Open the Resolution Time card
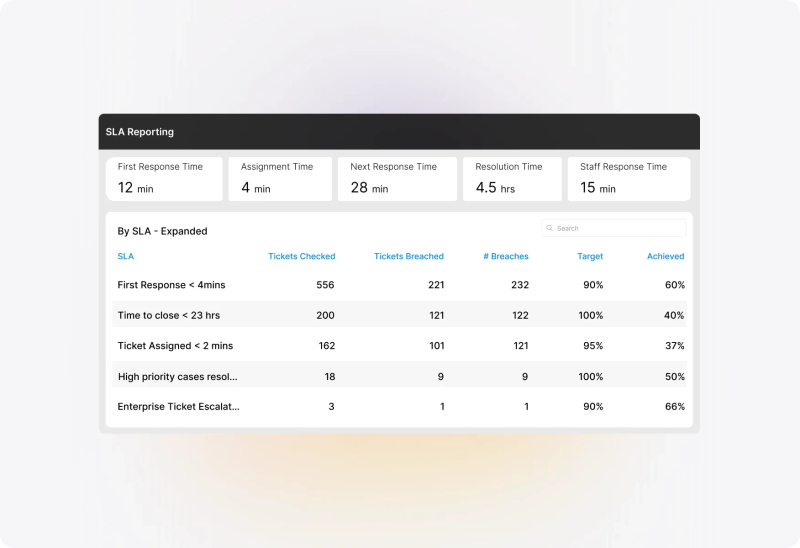The width and height of the screenshot is (800, 548). tap(512, 179)
